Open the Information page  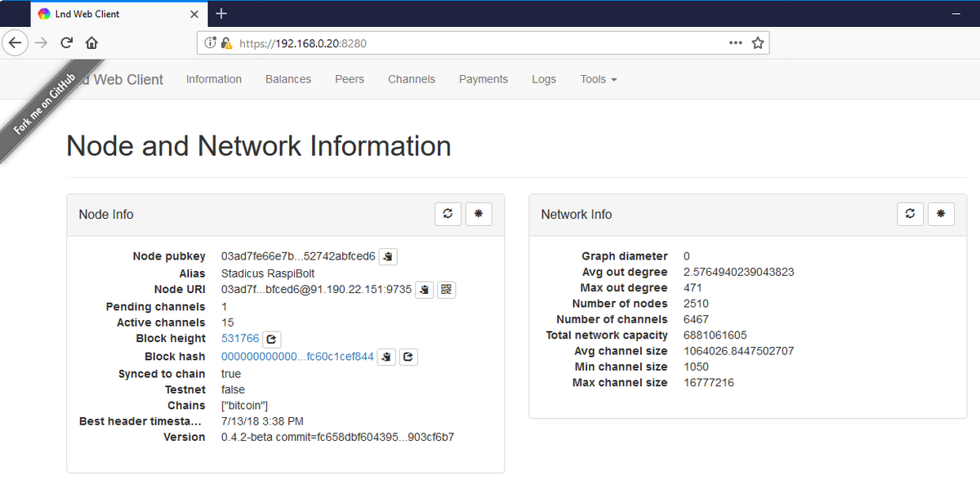214,79
